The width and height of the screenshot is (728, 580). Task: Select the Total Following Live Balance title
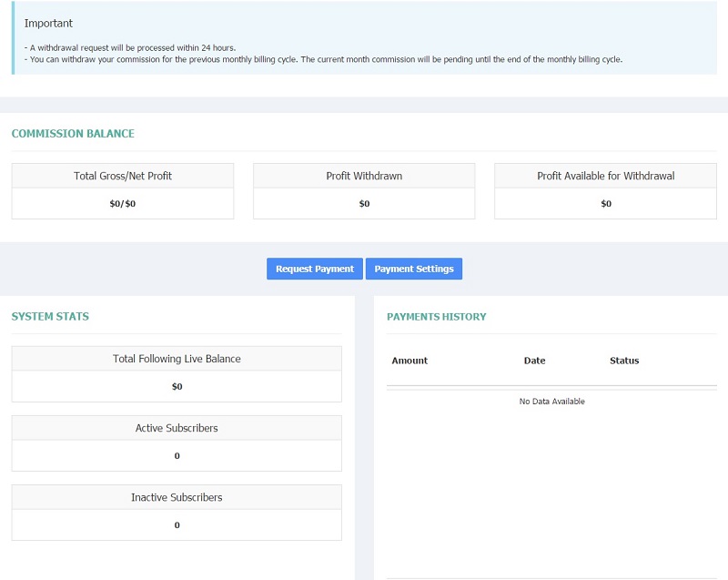pos(177,359)
